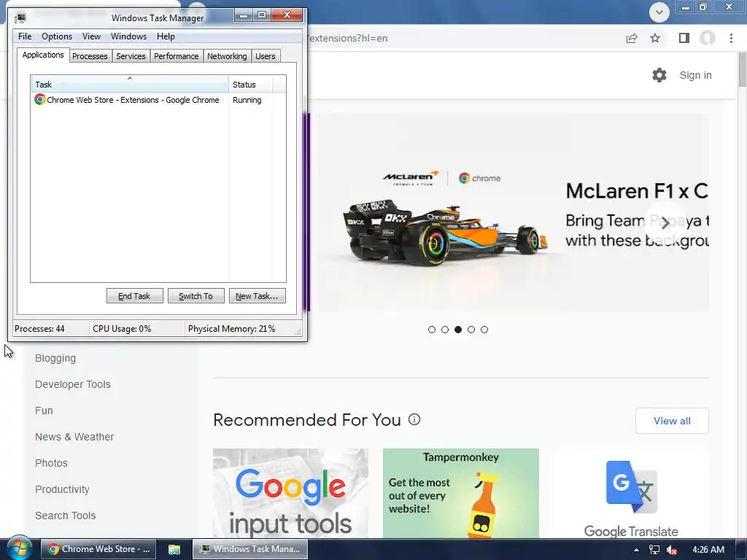Open Productivity category

click(63, 489)
